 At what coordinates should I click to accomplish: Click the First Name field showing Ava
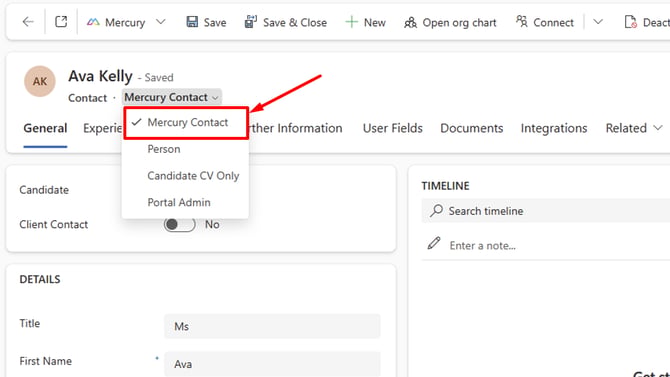(x=272, y=364)
